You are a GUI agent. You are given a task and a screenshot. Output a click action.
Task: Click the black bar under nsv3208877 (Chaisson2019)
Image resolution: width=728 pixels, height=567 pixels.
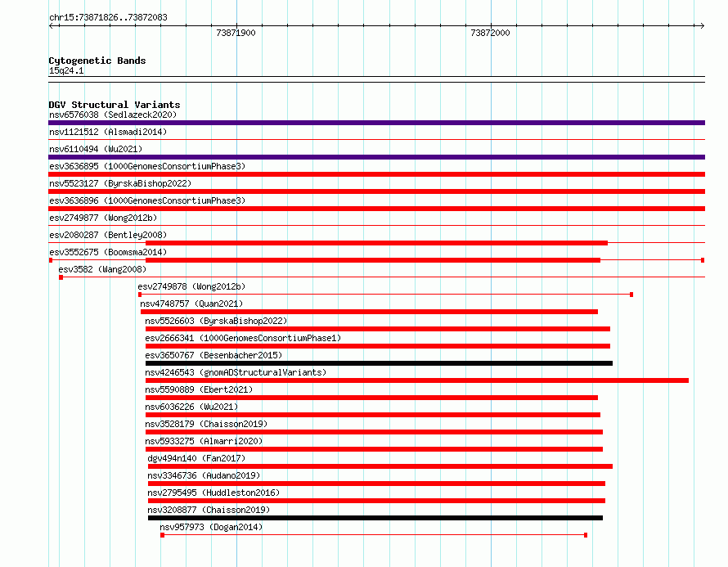point(375,518)
